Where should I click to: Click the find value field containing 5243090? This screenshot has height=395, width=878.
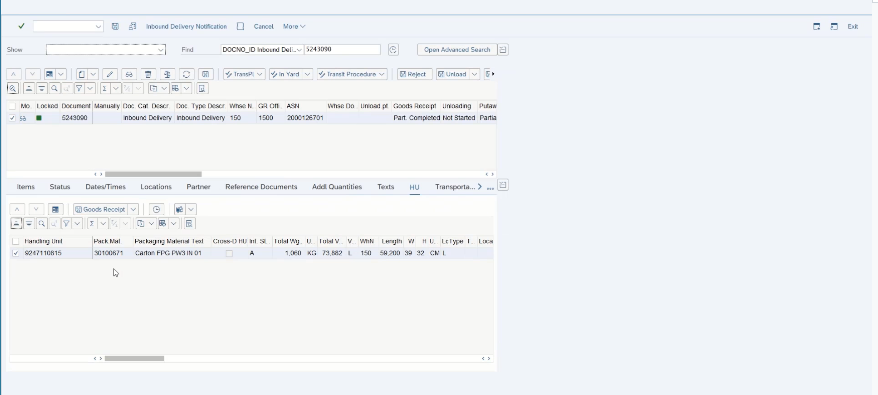coord(342,49)
